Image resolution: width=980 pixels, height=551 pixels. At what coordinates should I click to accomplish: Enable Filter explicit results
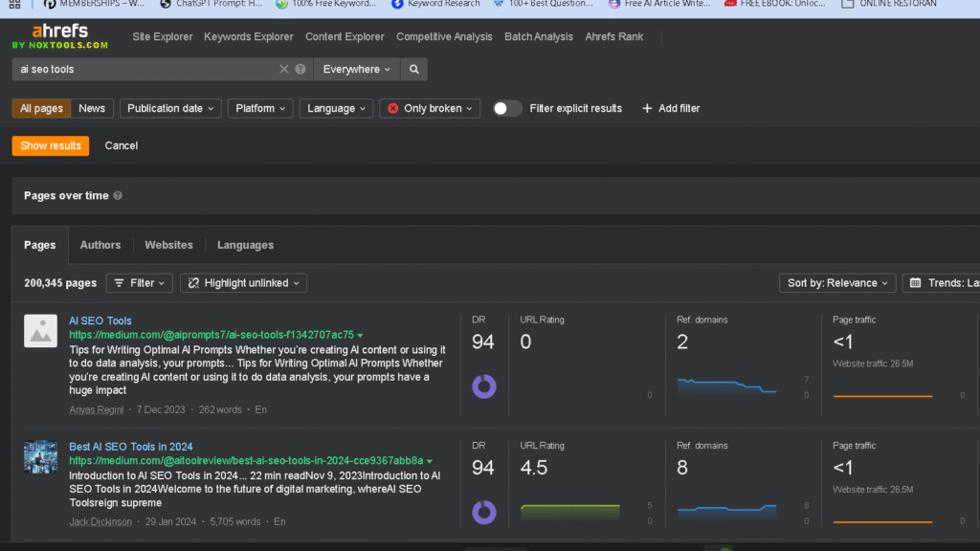point(506,108)
